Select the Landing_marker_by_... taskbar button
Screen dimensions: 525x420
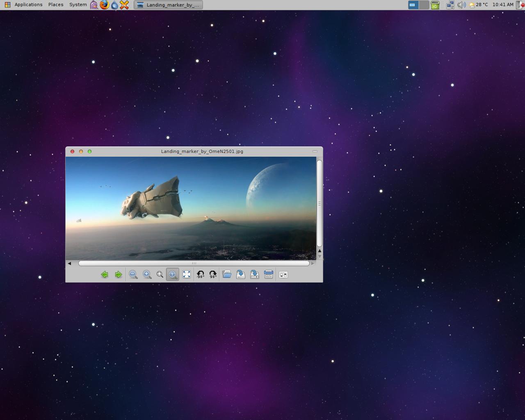[169, 5]
